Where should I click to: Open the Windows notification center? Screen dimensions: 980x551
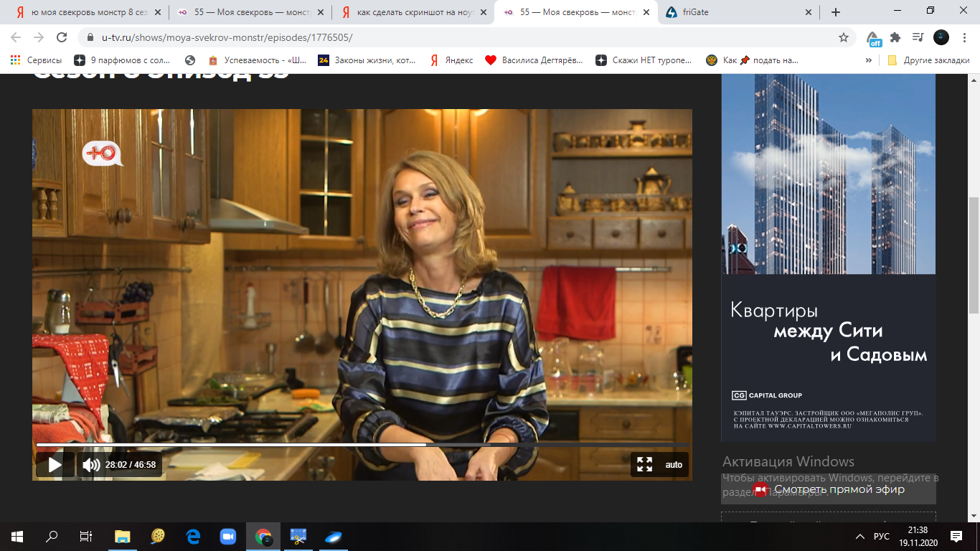click(x=956, y=536)
